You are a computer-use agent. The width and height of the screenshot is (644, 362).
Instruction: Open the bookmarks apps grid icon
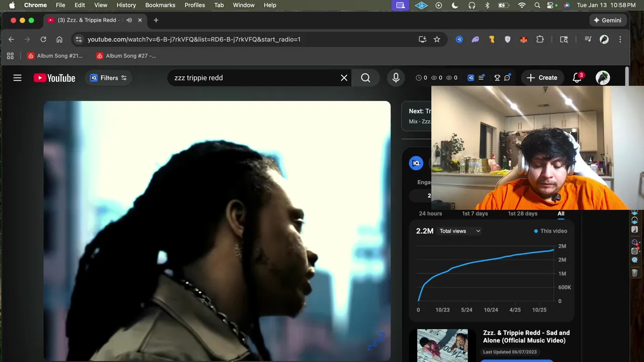[x=10, y=56]
